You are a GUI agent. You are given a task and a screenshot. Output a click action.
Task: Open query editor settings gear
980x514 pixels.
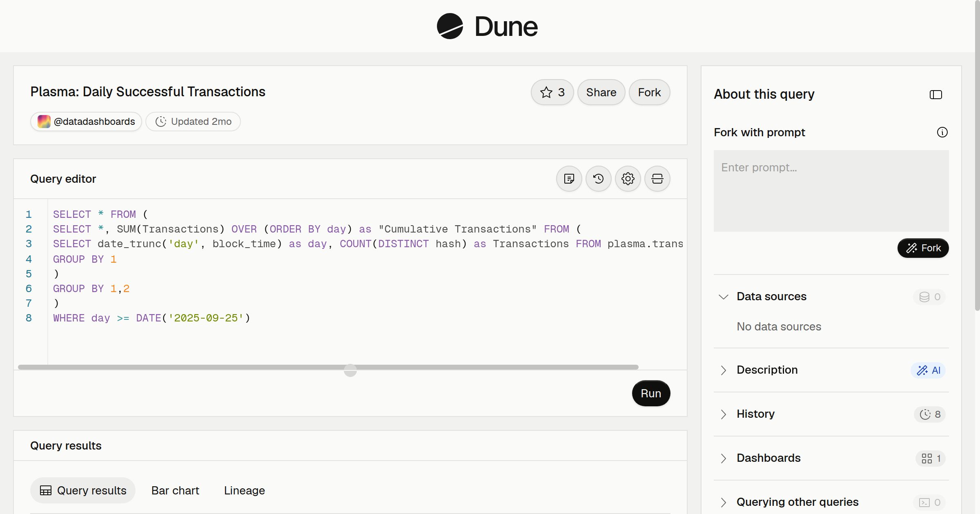[628, 179]
